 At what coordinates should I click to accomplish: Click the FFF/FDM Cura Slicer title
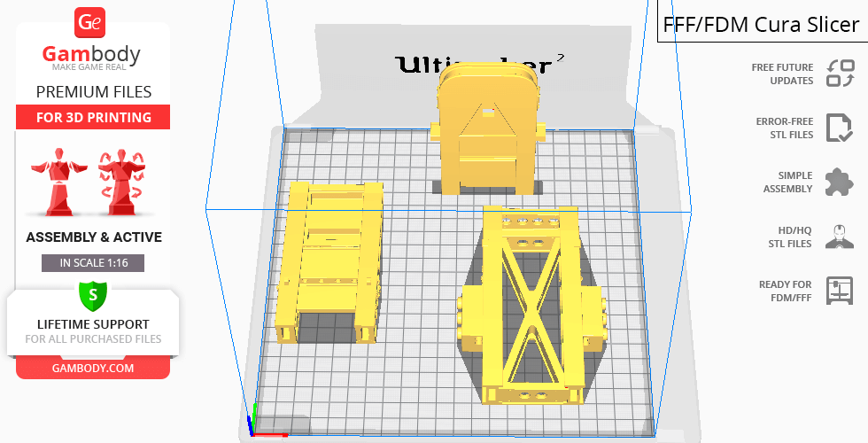761,25
